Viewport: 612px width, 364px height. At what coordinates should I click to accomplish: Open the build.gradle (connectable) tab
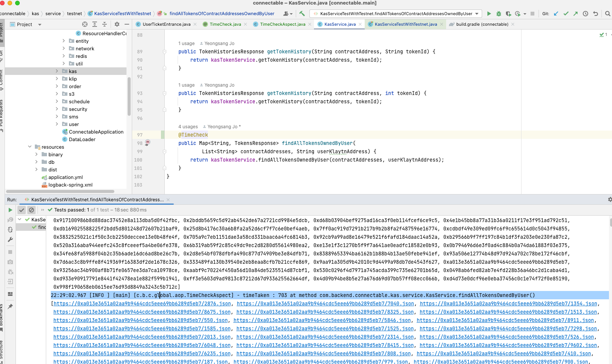click(x=482, y=24)
